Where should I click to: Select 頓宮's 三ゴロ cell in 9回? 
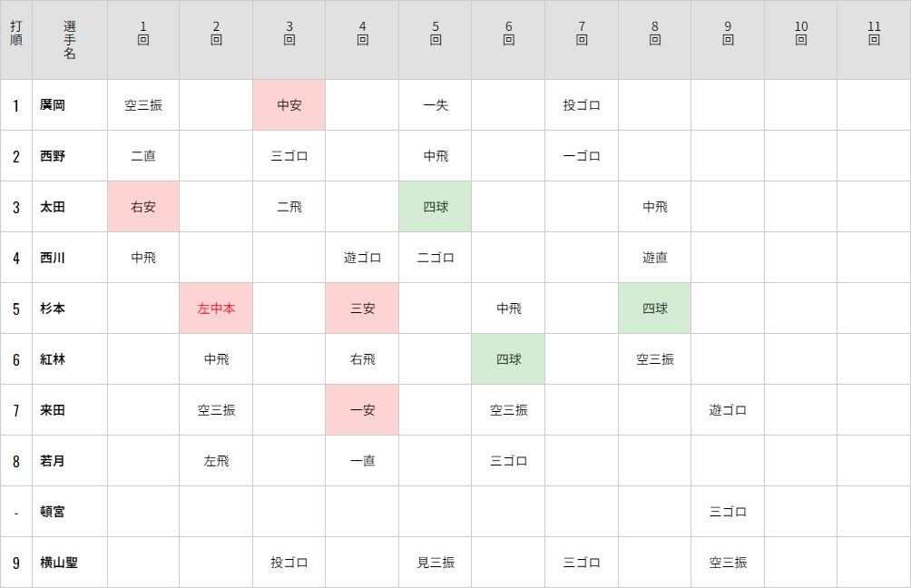click(x=728, y=512)
